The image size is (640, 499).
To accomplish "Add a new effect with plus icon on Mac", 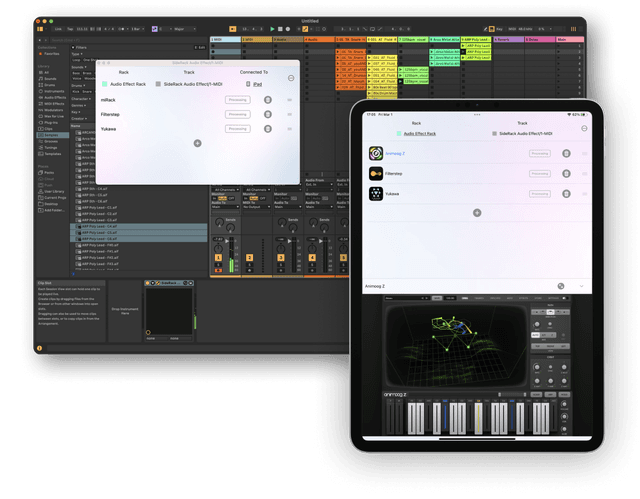I will [197, 144].
